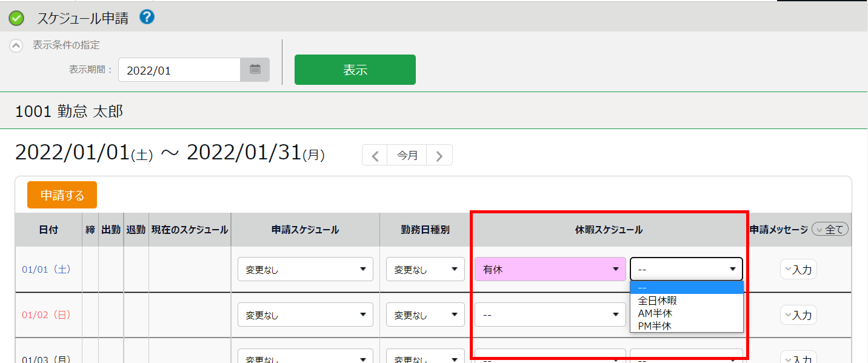The width and height of the screenshot is (868, 363).
Task: Click the blue help question mark icon
Action: click(147, 18)
